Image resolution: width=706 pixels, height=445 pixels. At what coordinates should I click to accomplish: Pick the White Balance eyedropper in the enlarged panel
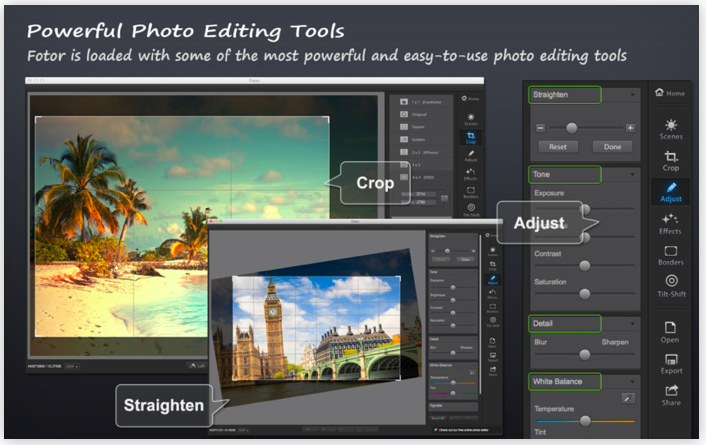628,398
